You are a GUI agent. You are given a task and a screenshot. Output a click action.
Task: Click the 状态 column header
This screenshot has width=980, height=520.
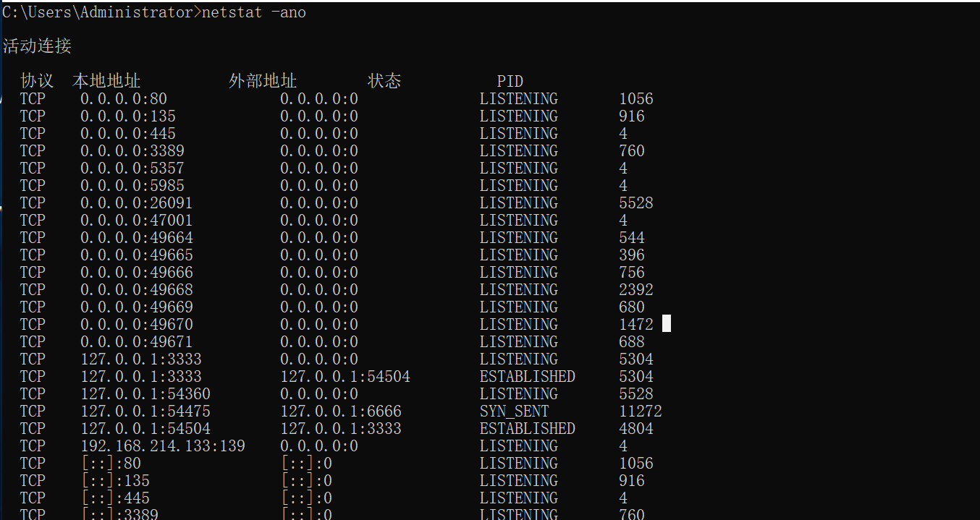point(384,81)
